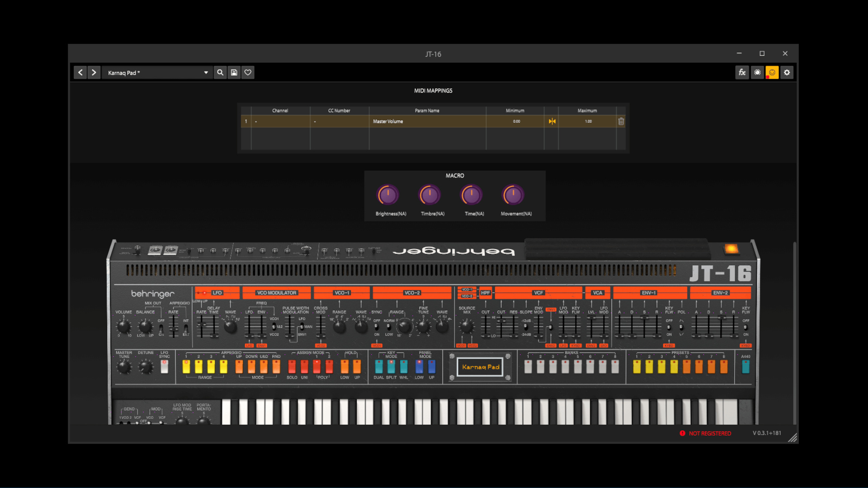Click the Master Volume param name cell

tap(428, 121)
